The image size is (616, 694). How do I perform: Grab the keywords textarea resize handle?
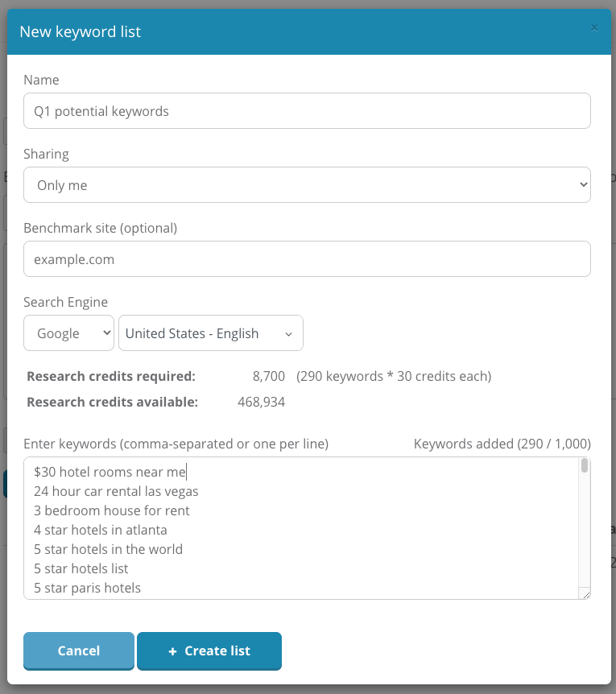coord(585,594)
